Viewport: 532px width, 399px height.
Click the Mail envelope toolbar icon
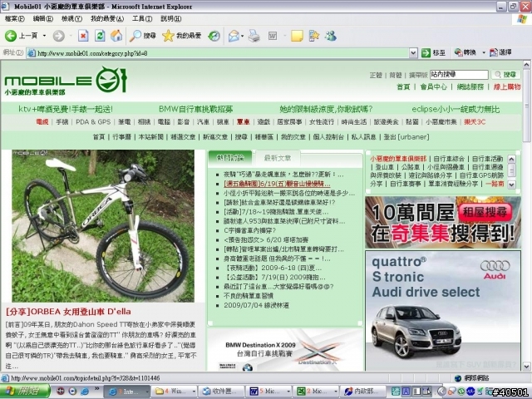click(x=234, y=36)
